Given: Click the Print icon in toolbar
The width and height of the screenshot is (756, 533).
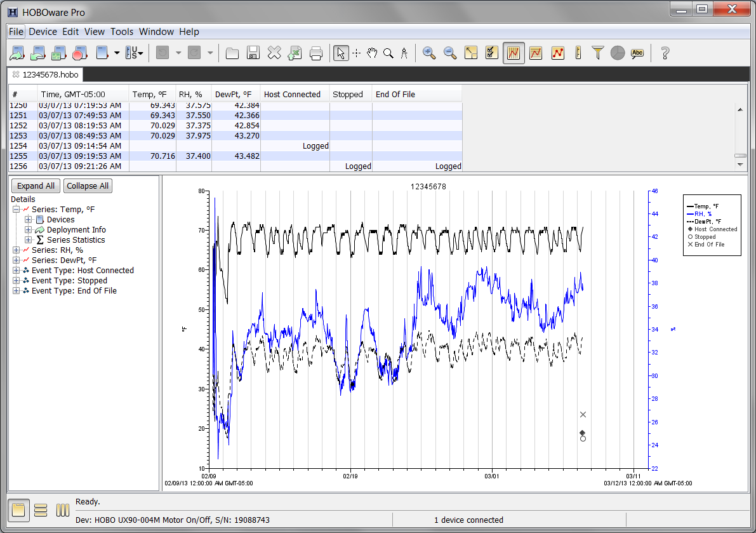Looking at the screenshot, I should (316, 53).
